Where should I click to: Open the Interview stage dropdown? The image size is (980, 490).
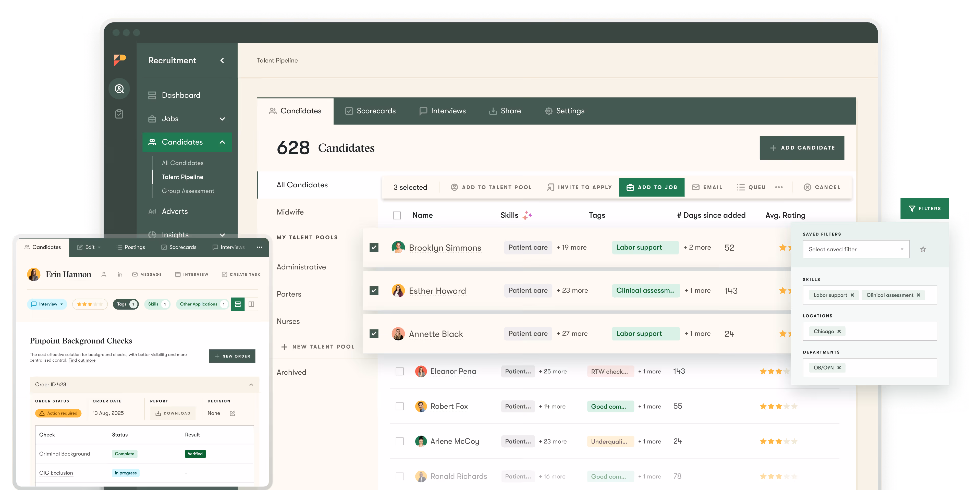(x=47, y=304)
